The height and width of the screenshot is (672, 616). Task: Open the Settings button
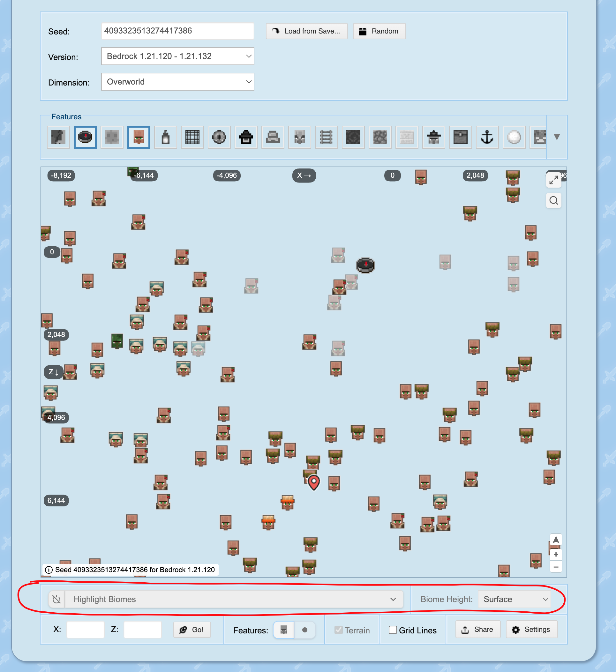point(532,629)
